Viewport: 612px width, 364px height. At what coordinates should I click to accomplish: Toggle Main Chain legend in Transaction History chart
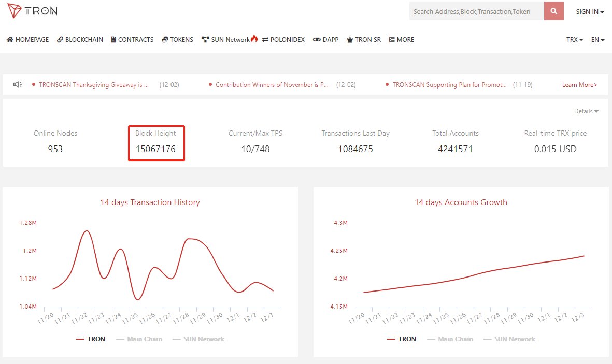tap(139, 339)
